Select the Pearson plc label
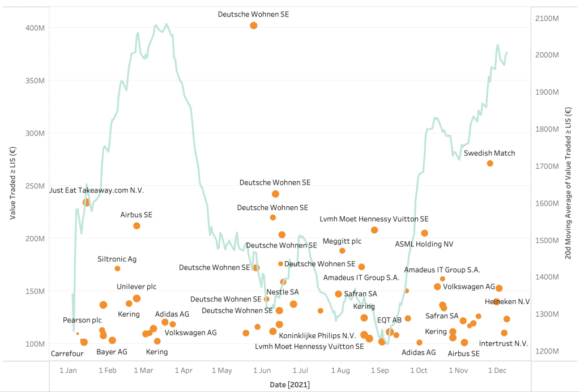This screenshot has height=392, width=580. pos(82,321)
